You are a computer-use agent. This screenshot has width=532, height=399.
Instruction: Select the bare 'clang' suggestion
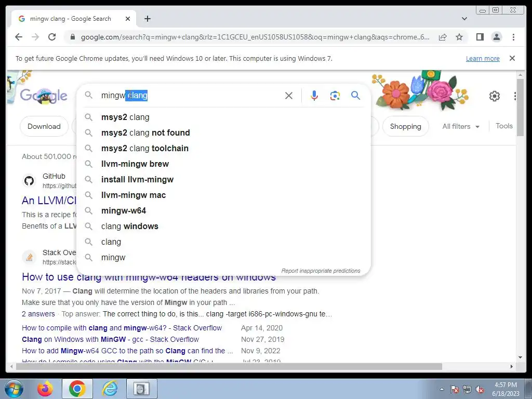[223, 242]
